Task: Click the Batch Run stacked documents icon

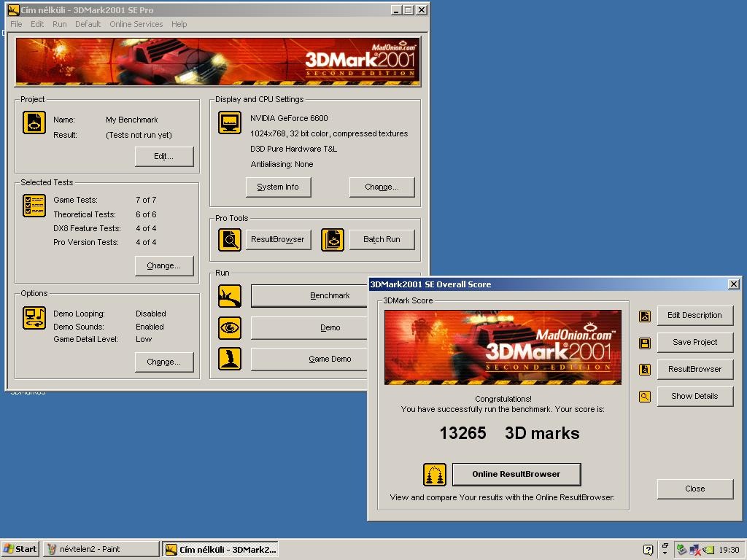Action: pyautogui.click(x=333, y=239)
